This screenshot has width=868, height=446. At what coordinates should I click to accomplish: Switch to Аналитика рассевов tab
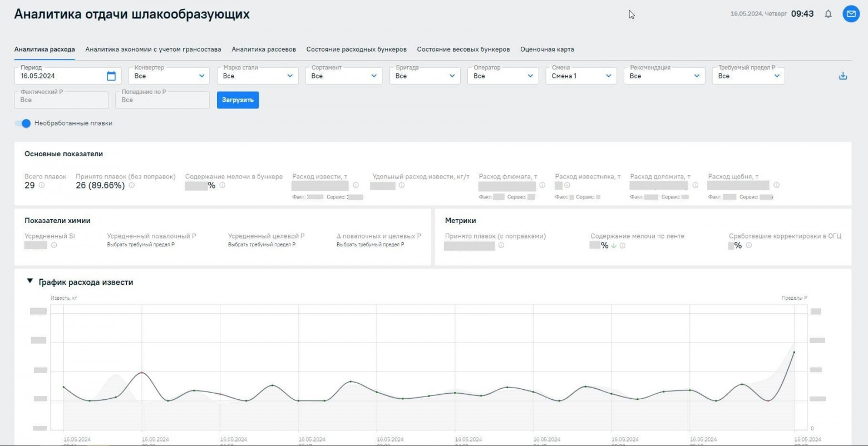click(x=264, y=49)
